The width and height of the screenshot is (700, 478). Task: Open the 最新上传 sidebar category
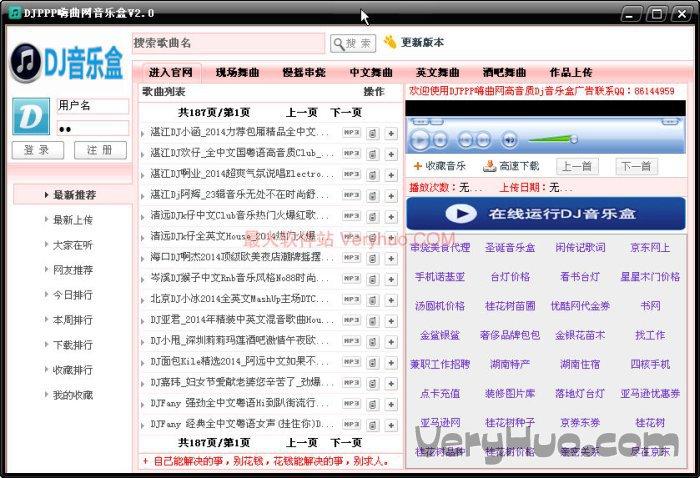pos(72,220)
